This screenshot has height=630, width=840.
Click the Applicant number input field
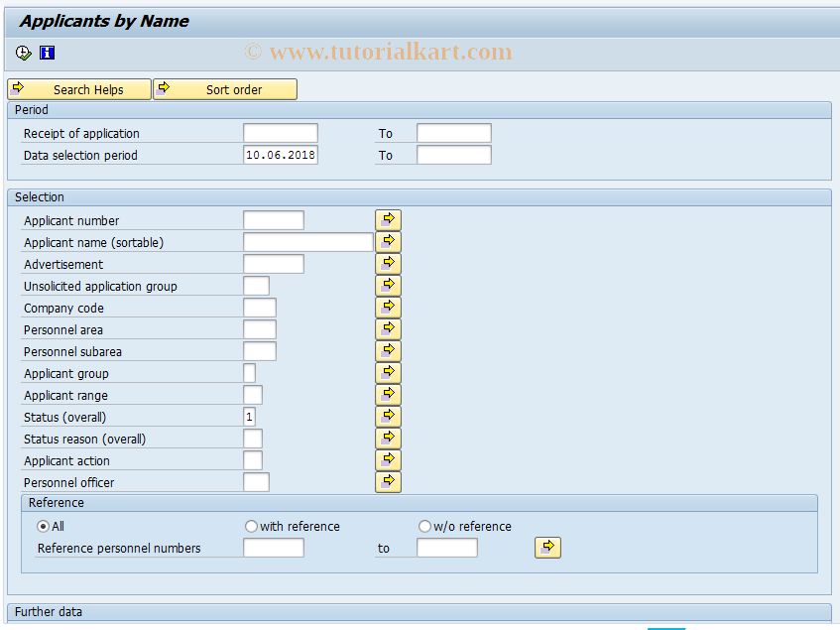tap(273, 220)
